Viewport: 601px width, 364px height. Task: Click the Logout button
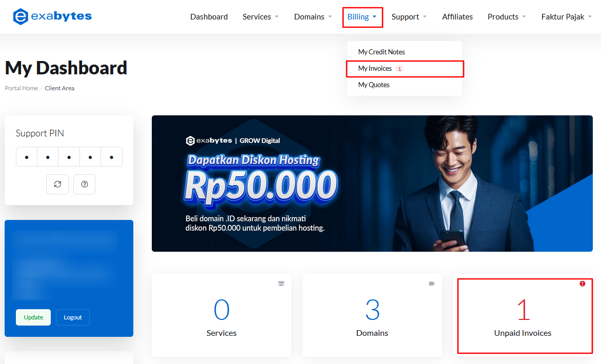[73, 317]
